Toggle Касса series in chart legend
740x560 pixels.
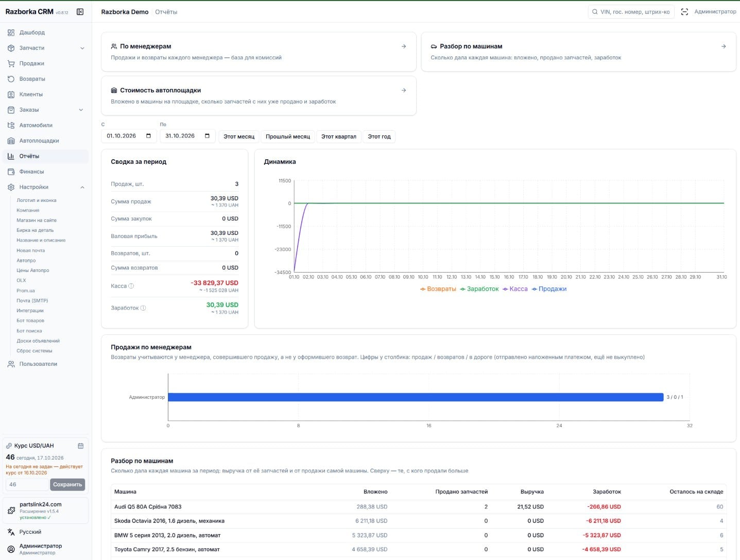[515, 289]
